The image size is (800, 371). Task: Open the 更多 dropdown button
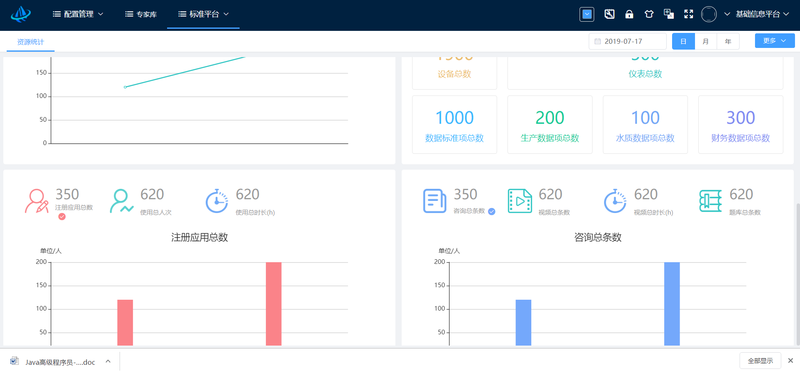[x=774, y=41]
